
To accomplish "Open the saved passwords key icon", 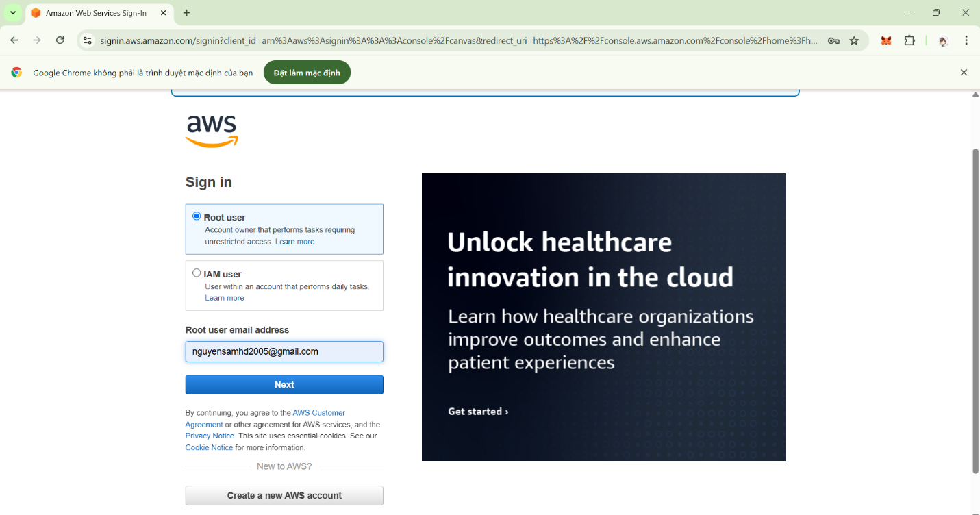I will (833, 40).
